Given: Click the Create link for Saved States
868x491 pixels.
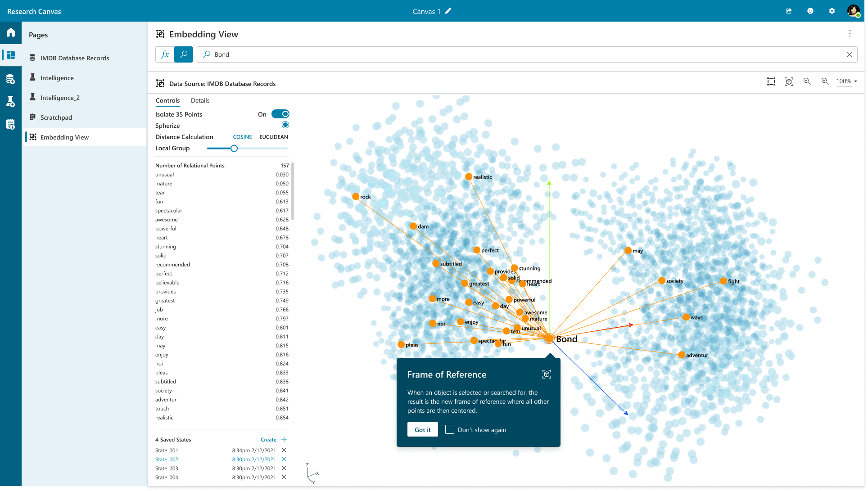Looking at the screenshot, I should coord(268,439).
